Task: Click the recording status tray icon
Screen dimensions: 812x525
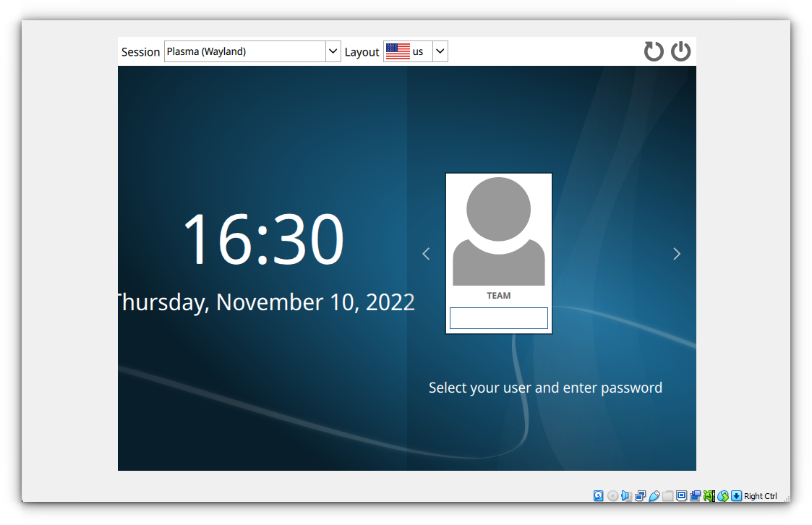Action: pyautogui.click(x=695, y=495)
